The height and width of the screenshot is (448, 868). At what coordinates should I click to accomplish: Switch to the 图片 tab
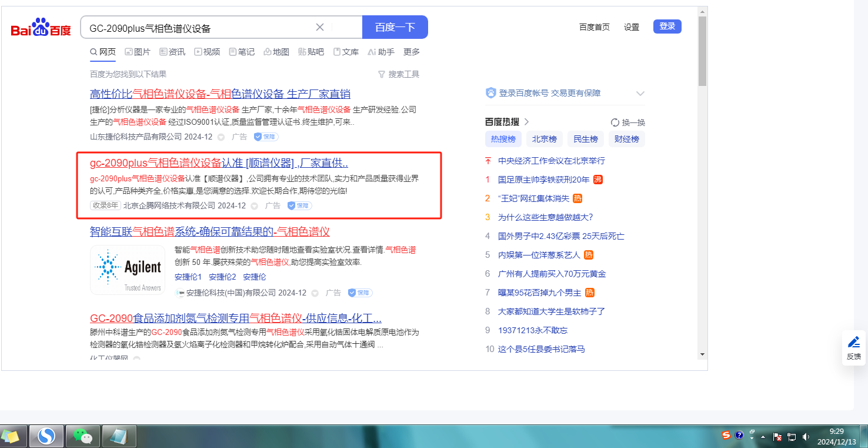tap(138, 52)
